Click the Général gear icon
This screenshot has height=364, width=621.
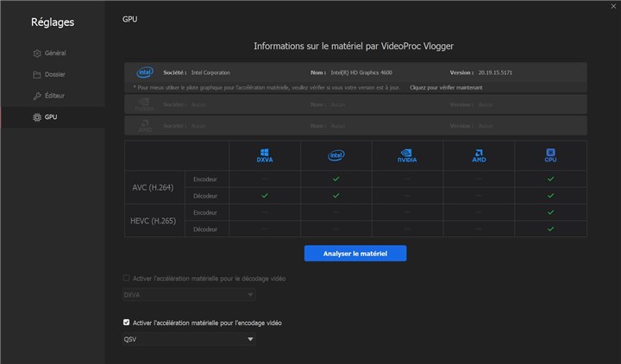click(37, 53)
